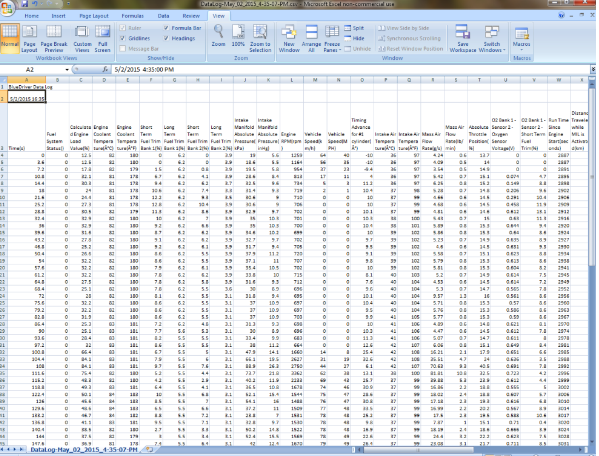Open a New Window
The image size is (599, 456).
tap(289, 38)
